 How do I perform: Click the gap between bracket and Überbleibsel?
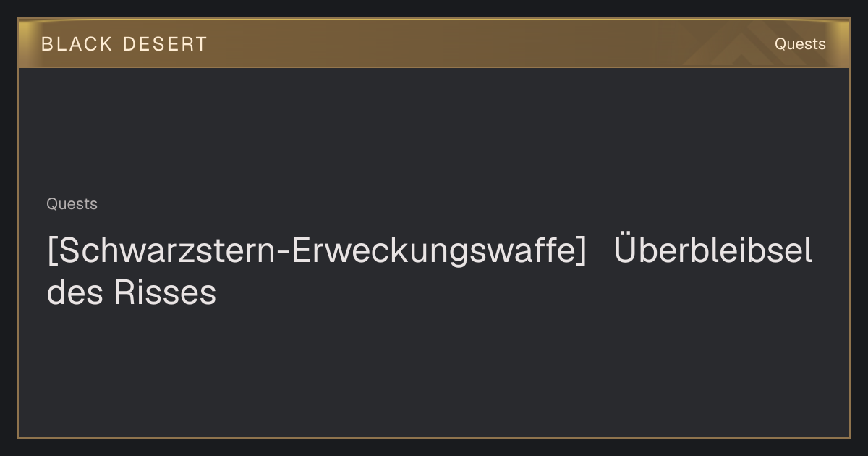point(600,252)
